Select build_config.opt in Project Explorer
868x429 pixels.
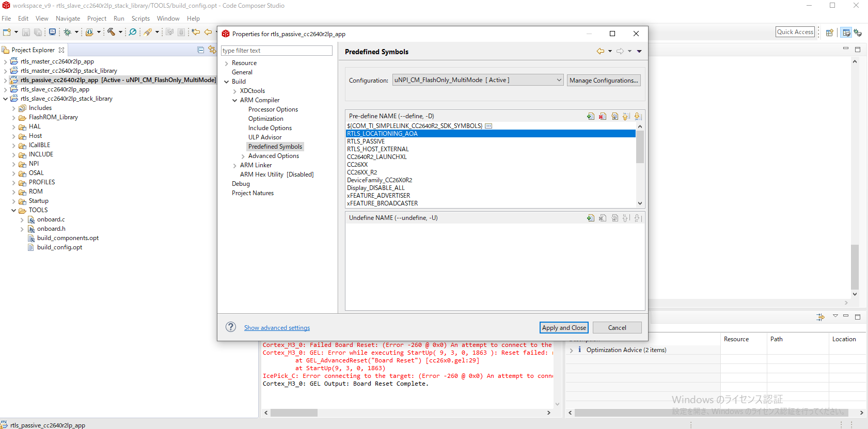point(59,247)
